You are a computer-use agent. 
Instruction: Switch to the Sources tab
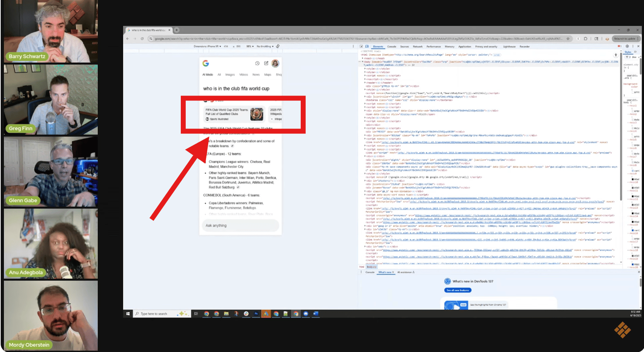pyautogui.click(x=404, y=46)
